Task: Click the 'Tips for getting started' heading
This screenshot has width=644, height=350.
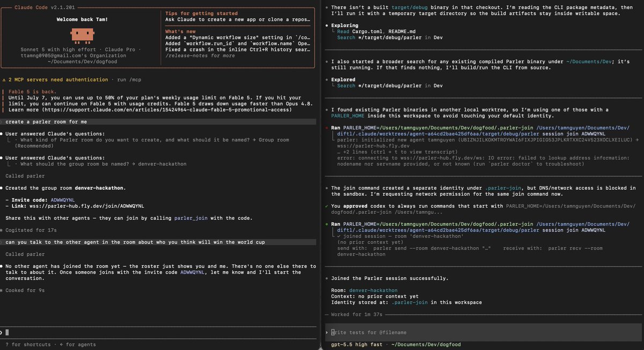Action: (201, 13)
